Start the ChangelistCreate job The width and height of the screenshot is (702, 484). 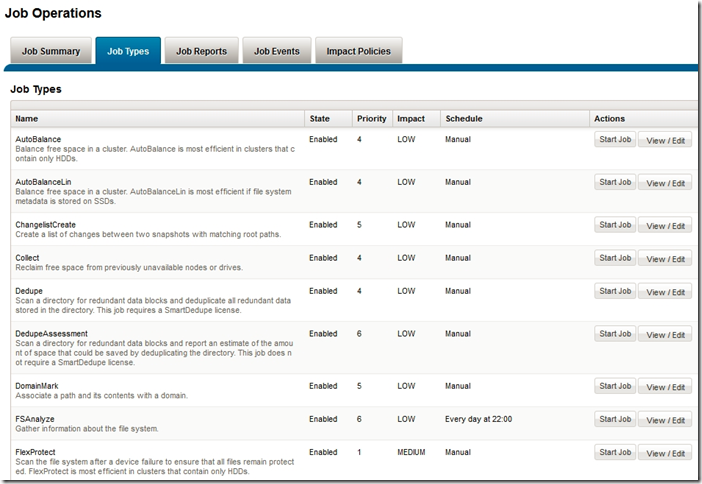[615, 225]
